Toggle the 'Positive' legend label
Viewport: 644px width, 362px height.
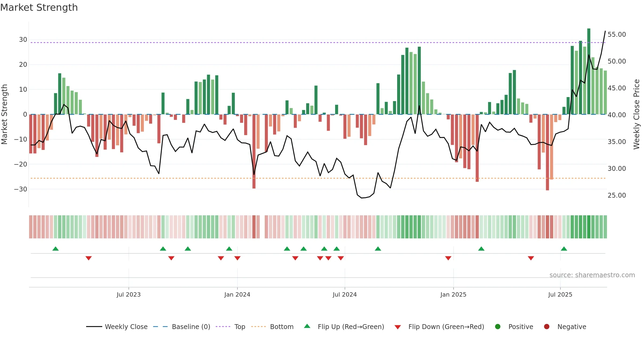(x=521, y=327)
